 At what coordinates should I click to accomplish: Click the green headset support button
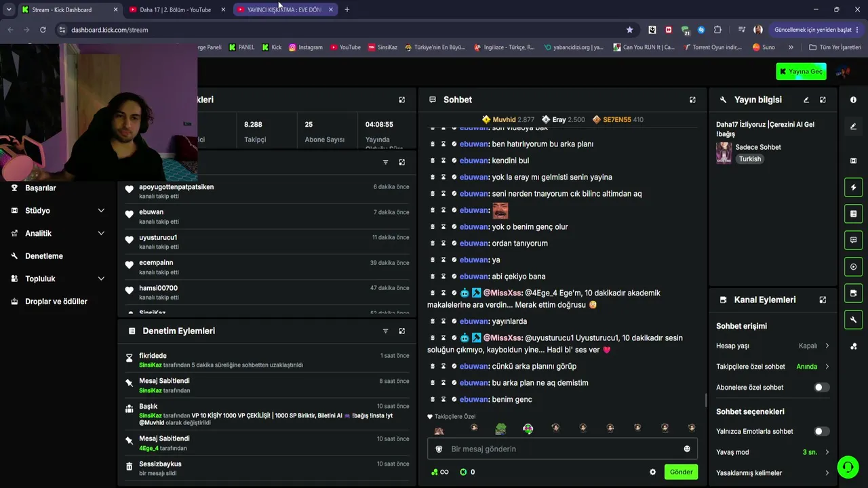(x=847, y=466)
